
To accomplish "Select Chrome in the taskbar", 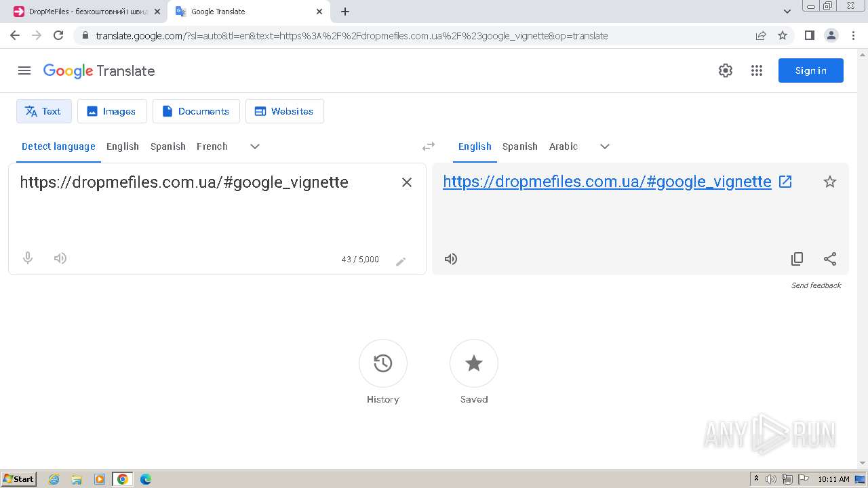I will (123, 479).
